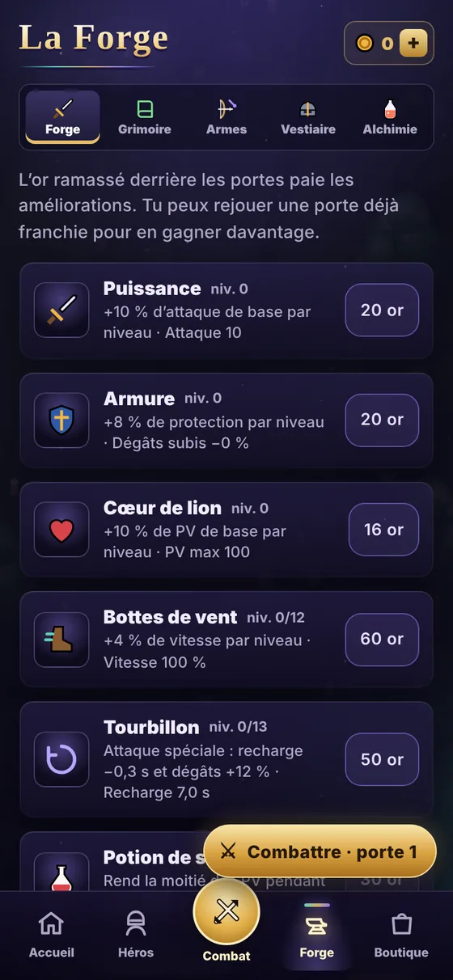453x980 pixels.
Task: Tap the gold coin balance icon
Action: coord(365,43)
